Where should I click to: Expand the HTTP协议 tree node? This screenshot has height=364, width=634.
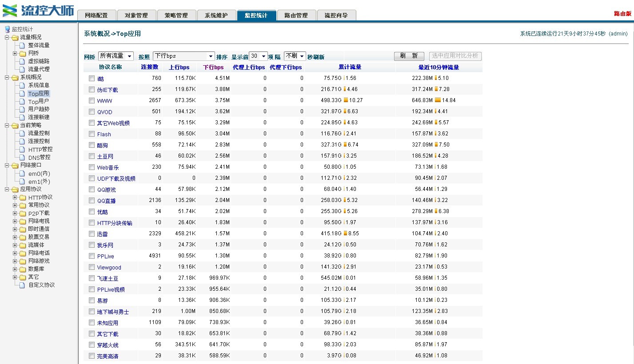tap(15, 197)
